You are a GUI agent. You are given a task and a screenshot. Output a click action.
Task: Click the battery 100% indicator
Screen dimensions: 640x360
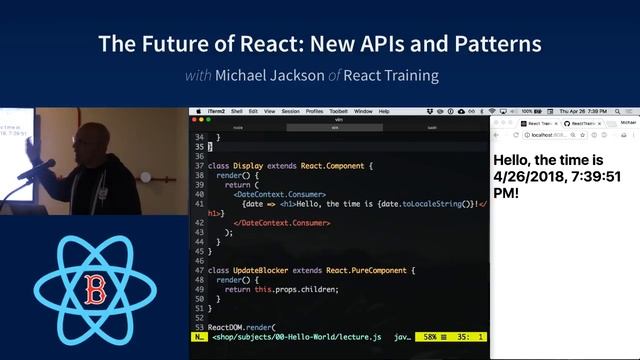(532, 111)
